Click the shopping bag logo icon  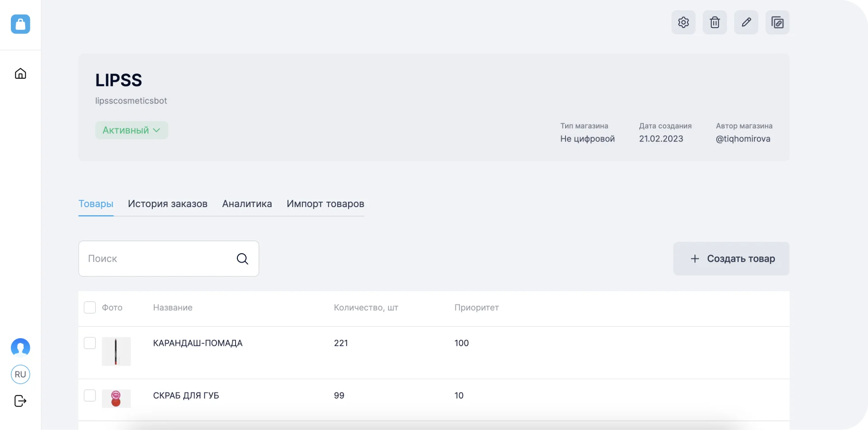click(x=20, y=24)
